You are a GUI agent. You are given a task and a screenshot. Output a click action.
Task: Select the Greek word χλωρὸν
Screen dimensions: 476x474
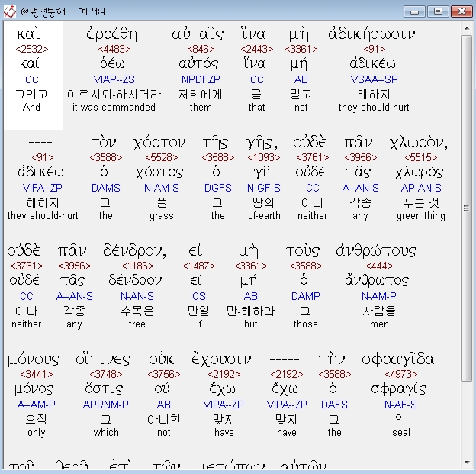(x=419, y=143)
